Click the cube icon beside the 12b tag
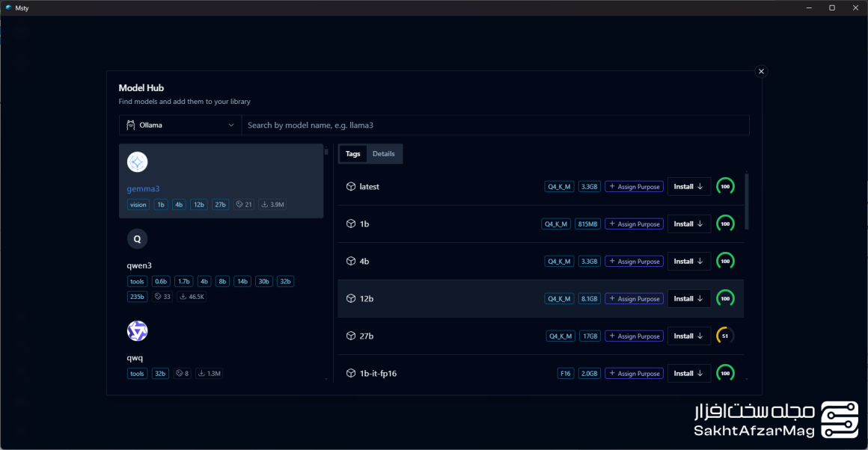 [x=351, y=298]
